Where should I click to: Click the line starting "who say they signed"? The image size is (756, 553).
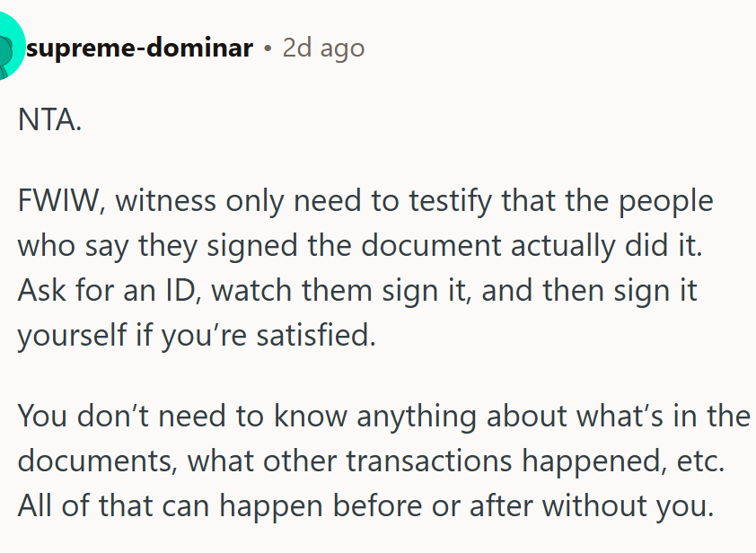tap(359, 245)
